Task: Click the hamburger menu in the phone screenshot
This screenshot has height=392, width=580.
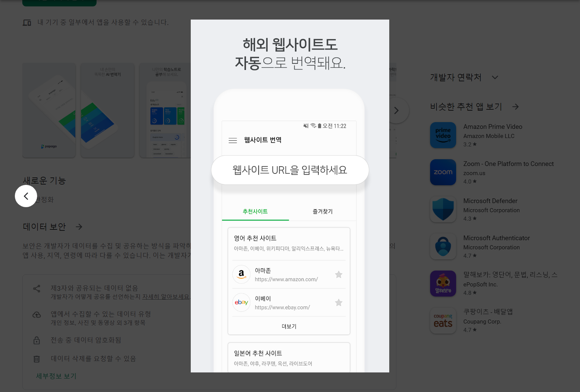Action: tap(233, 140)
